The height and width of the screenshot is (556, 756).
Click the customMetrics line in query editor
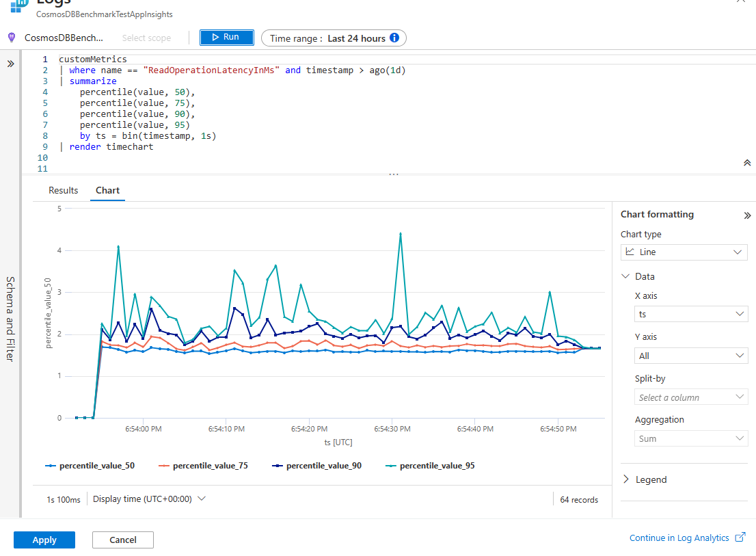click(x=92, y=59)
